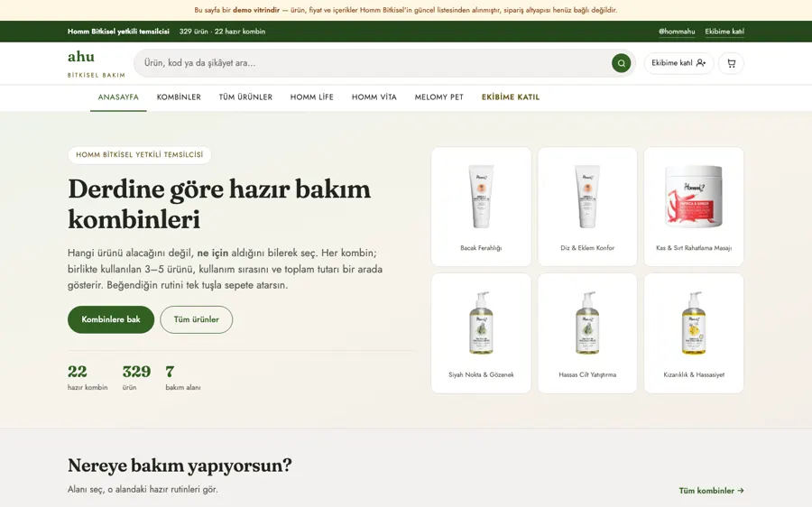Open Kas & Sırt Rahatlama Masajı card
This screenshot has width=812, height=507.
694,207
